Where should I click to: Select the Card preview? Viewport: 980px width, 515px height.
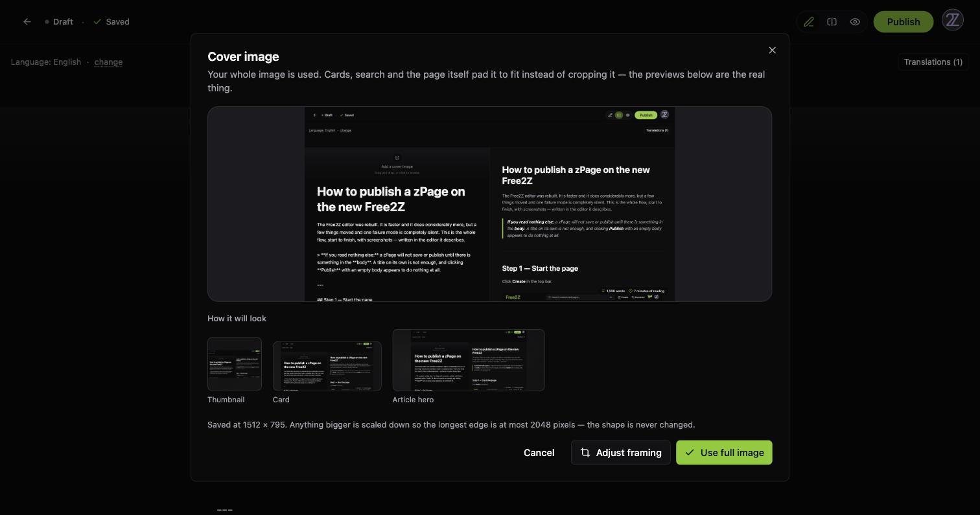pos(327,367)
